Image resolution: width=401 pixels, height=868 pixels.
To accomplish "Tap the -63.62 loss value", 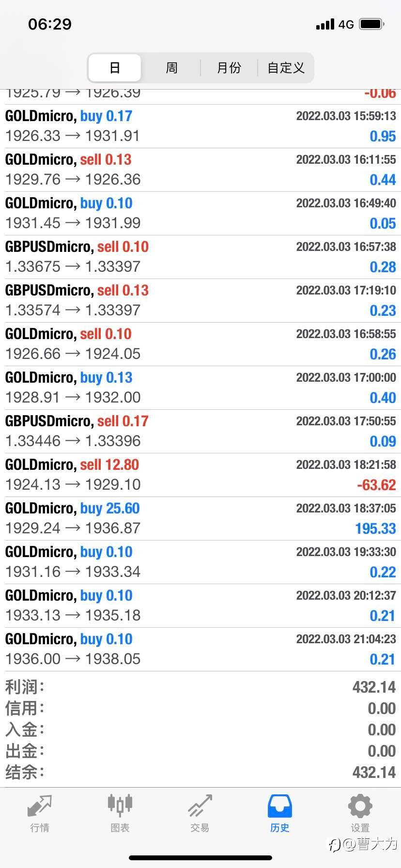I will [x=376, y=485].
